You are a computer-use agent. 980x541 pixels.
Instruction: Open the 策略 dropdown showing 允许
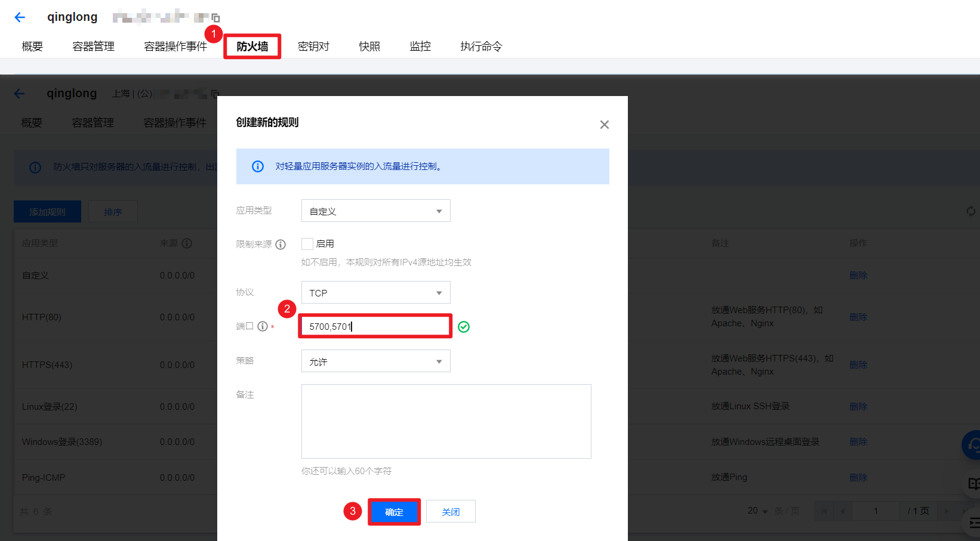pos(376,361)
